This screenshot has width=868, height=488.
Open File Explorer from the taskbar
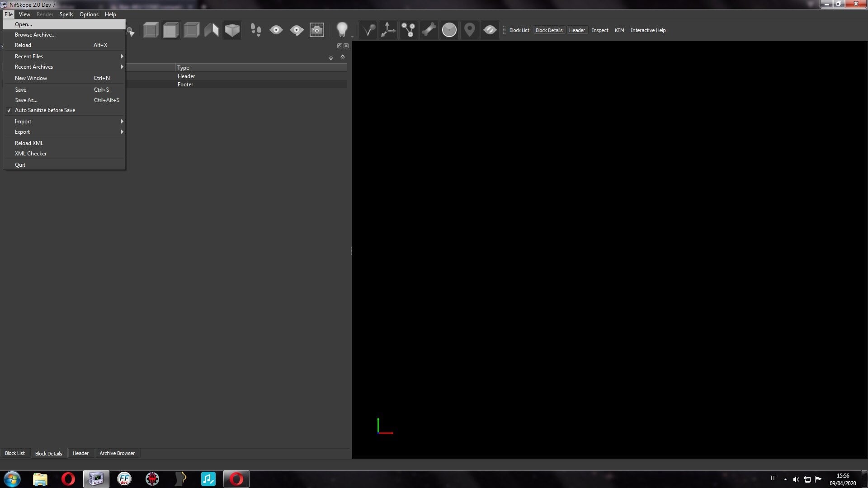pos(40,479)
